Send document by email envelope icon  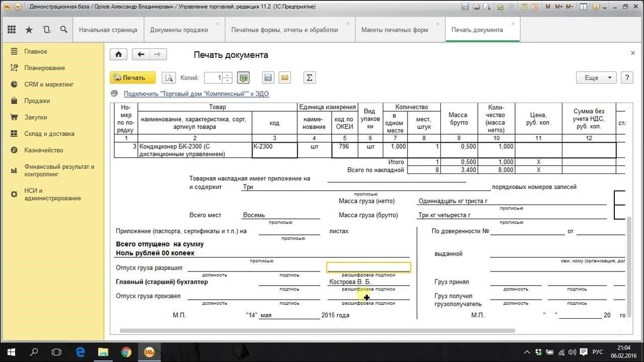(285, 78)
